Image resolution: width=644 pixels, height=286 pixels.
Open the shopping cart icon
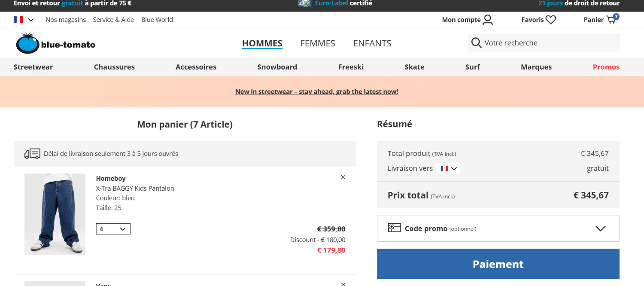pyautogui.click(x=611, y=20)
